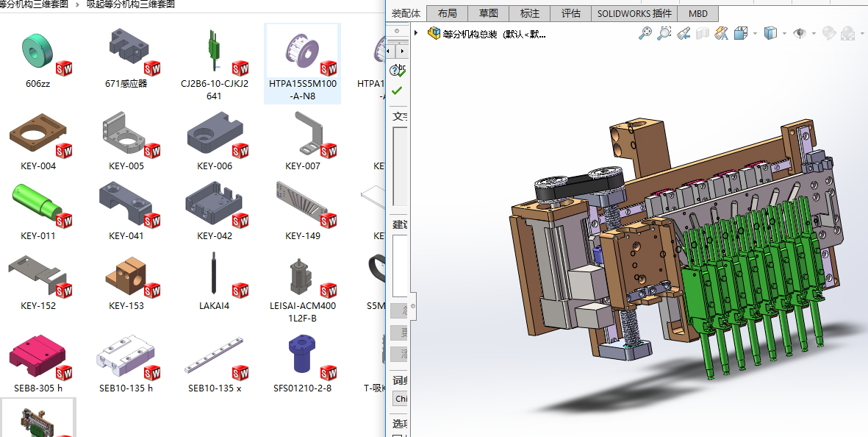Open the Hide/Show Items dropdown arrow
Viewport: 868px width, 437px height.
coord(814,34)
